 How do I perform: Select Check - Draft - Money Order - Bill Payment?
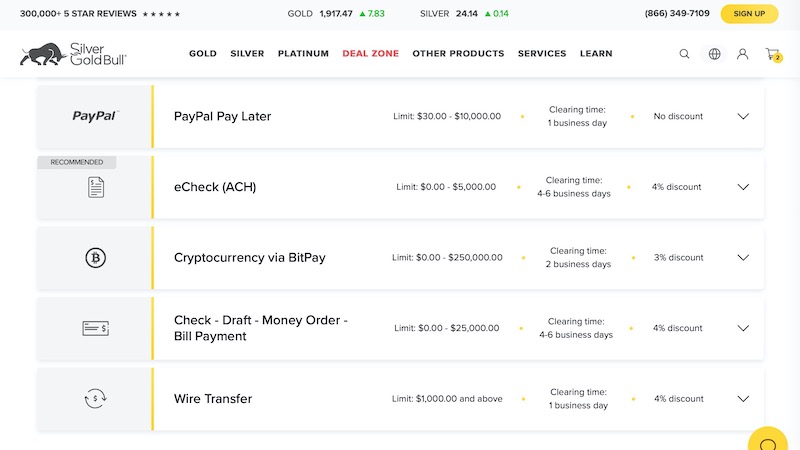[261, 328]
